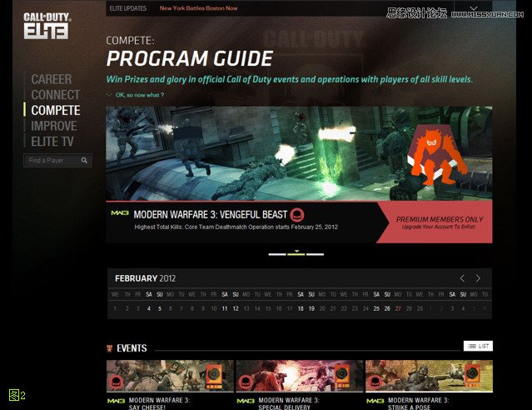Click prize icon on Special Delivery thumbnail

click(x=342, y=376)
